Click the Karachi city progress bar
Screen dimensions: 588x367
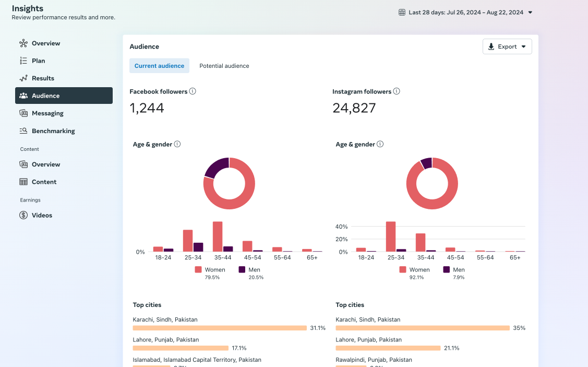pyautogui.click(x=219, y=328)
